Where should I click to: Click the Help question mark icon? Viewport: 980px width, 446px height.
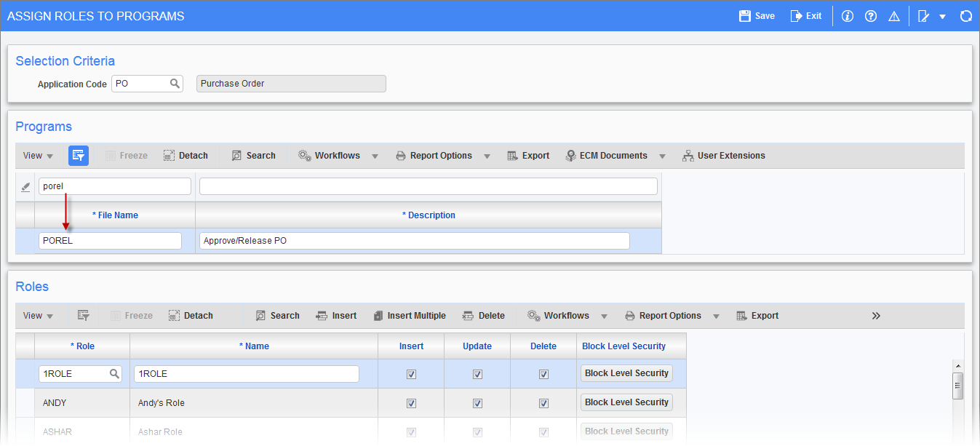click(870, 15)
